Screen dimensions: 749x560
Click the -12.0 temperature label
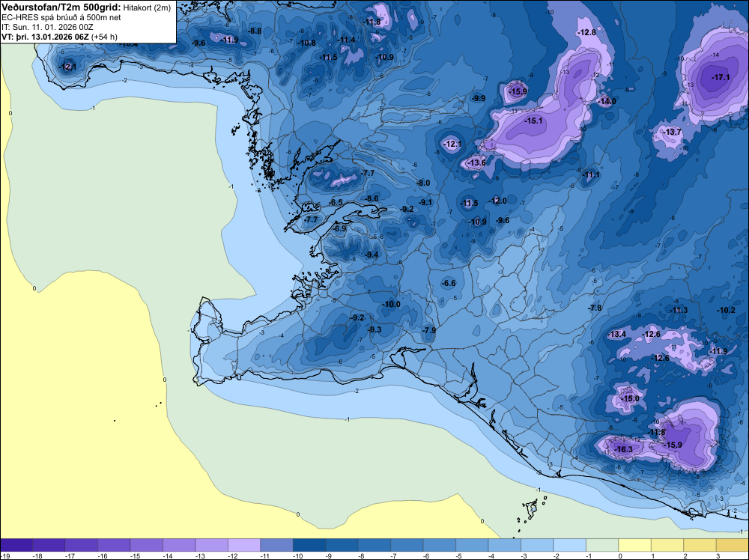(x=497, y=201)
